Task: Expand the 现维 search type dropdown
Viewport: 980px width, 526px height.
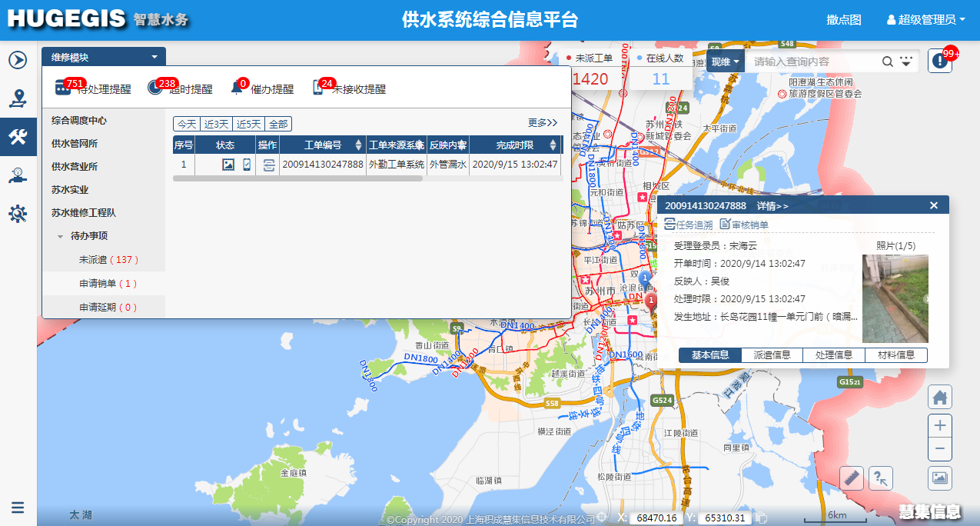Action: [x=725, y=62]
